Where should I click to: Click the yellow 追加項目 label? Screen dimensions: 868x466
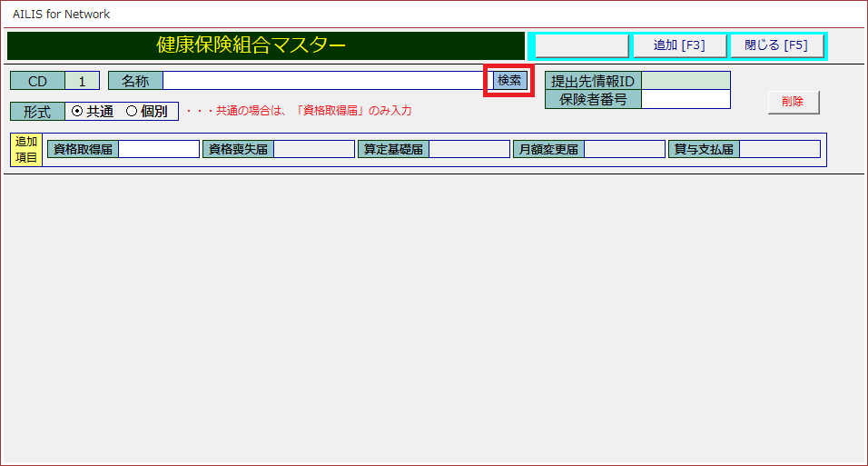tap(26, 149)
